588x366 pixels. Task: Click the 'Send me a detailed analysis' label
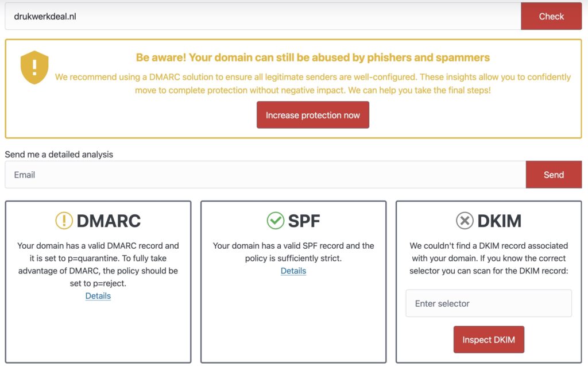59,154
